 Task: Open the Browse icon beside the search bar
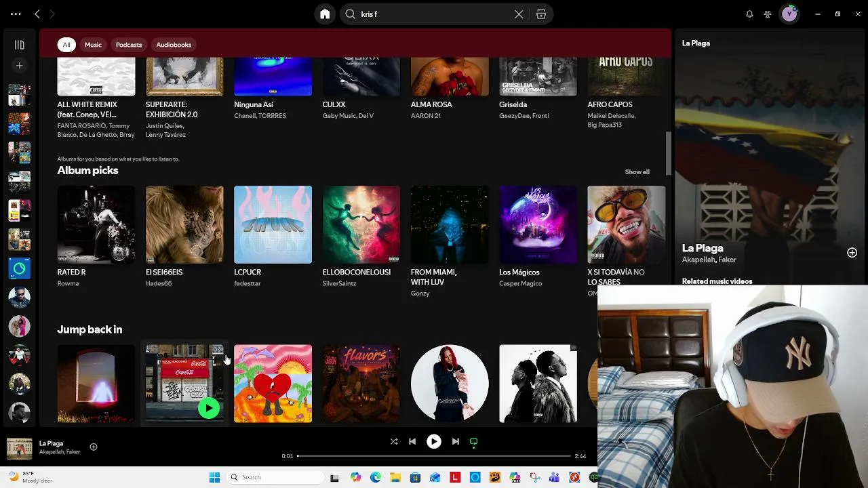[x=541, y=14]
